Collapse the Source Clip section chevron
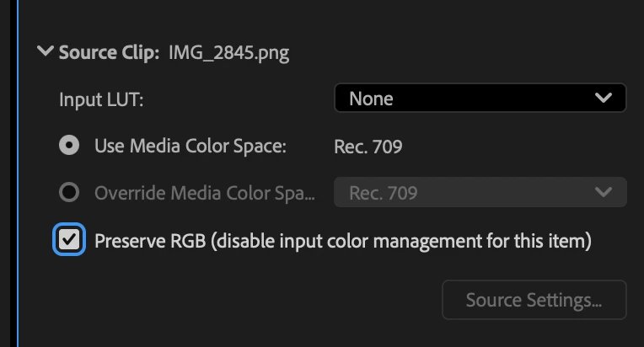644x347 pixels. coord(46,52)
